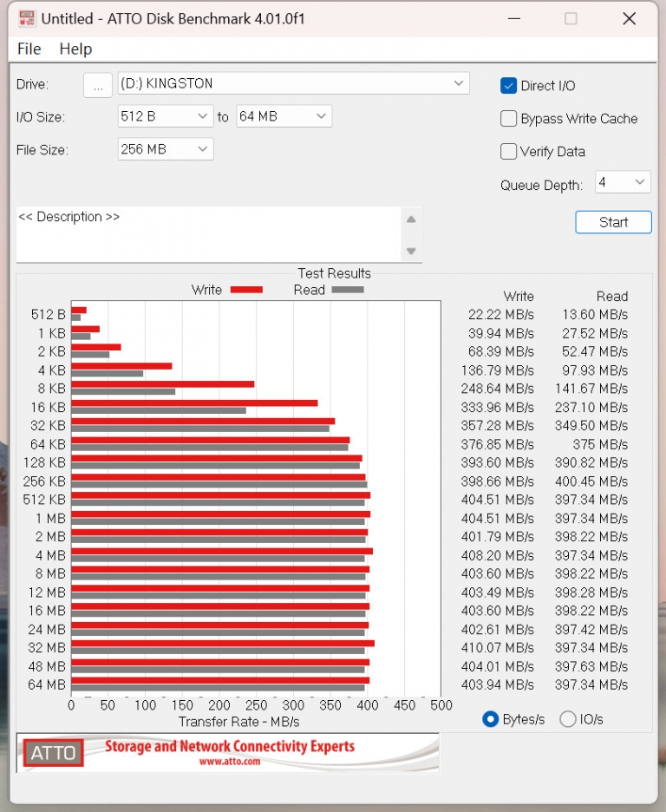
Task: Start the benchmark with Start button
Action: click(x=613, y=222)
